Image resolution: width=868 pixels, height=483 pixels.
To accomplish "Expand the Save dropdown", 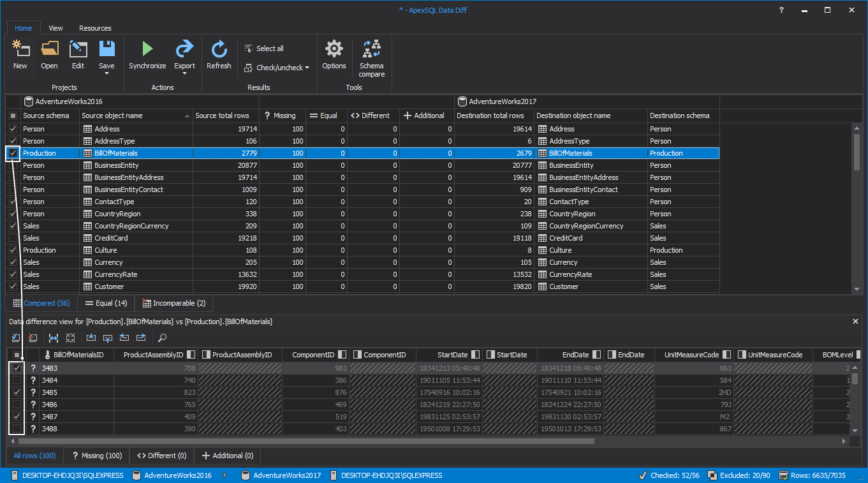I will click(107, 73).
